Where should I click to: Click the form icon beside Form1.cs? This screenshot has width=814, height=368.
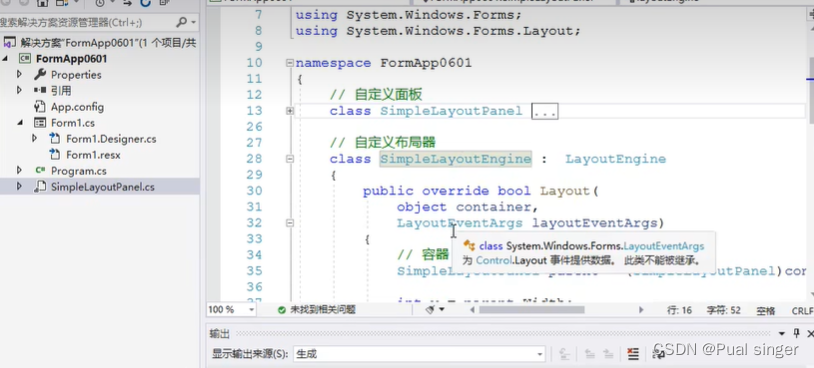tap(40, 123)
